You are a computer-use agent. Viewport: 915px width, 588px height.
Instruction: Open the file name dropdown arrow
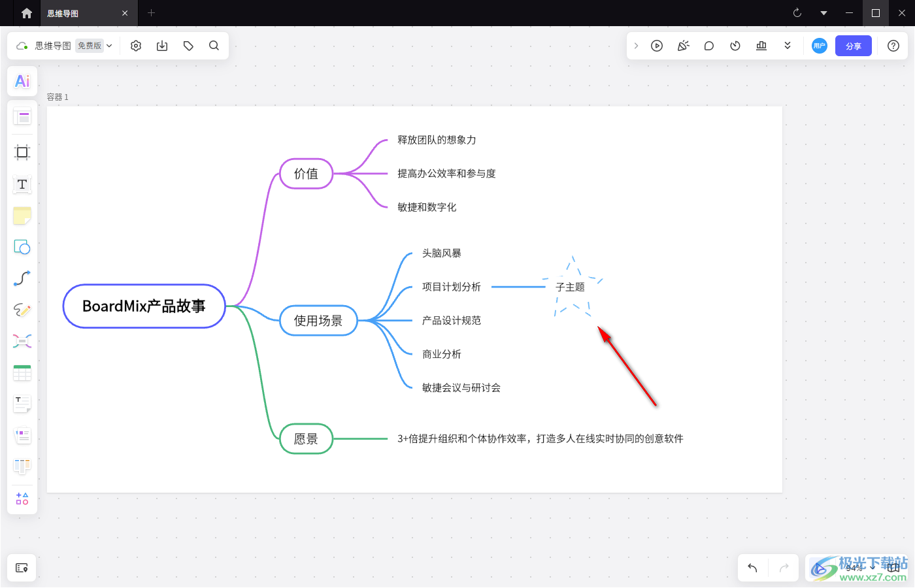point(109,46)
